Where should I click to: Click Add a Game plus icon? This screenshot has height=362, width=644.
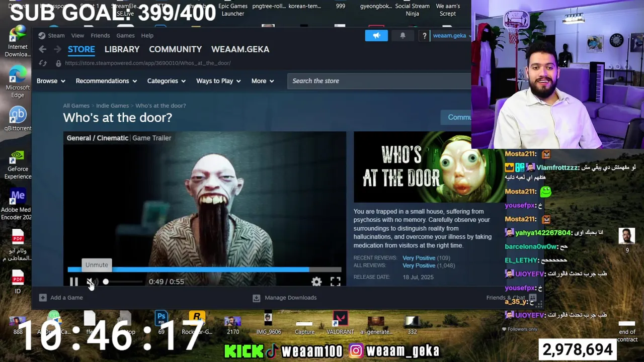(x=43, y=298)
